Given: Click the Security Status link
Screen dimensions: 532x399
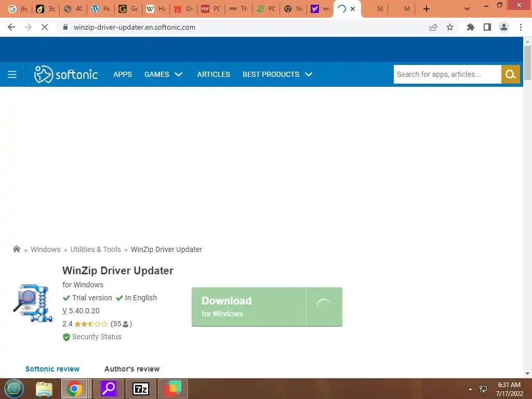Looking at the screenshot, I should 97,337.
